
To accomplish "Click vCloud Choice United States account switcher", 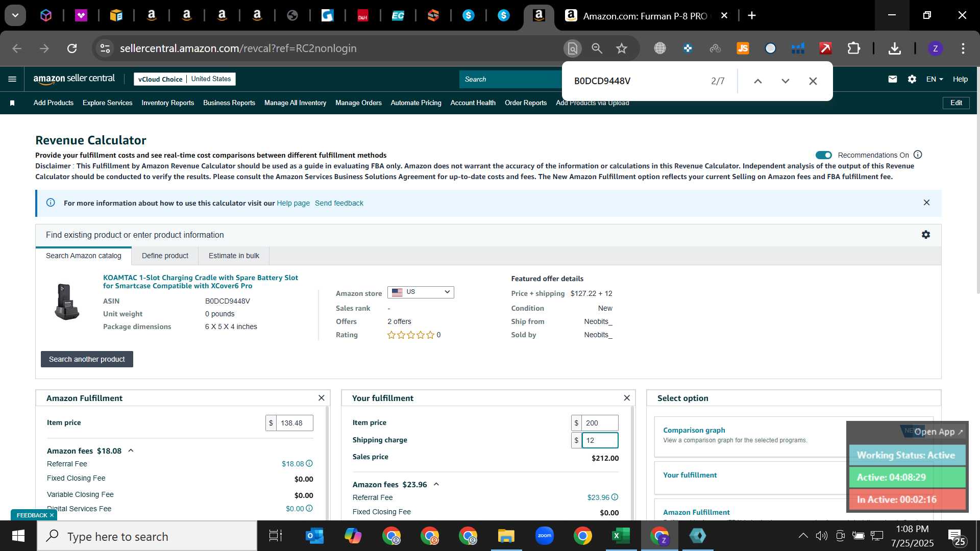I will 185,79.
